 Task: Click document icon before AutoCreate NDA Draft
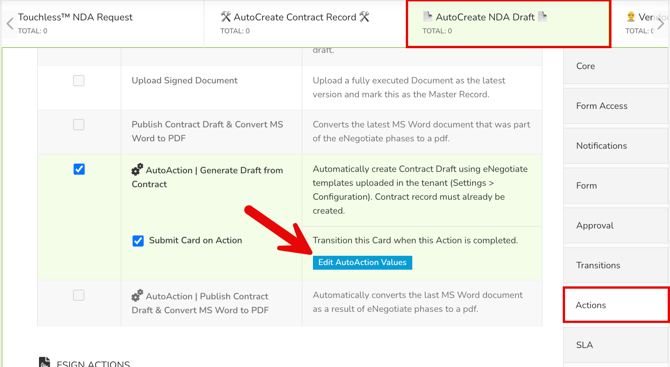[x=427, y=17]
